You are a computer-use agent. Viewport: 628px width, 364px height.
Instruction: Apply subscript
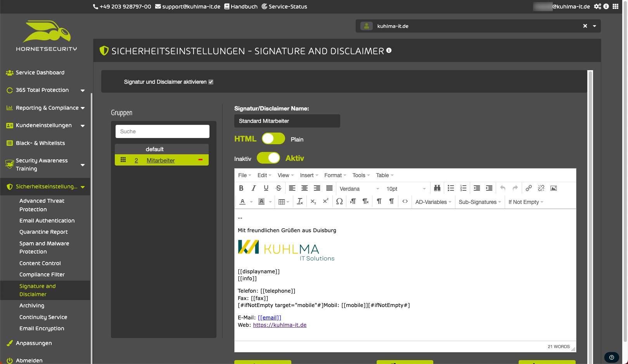tap(313, 202)
